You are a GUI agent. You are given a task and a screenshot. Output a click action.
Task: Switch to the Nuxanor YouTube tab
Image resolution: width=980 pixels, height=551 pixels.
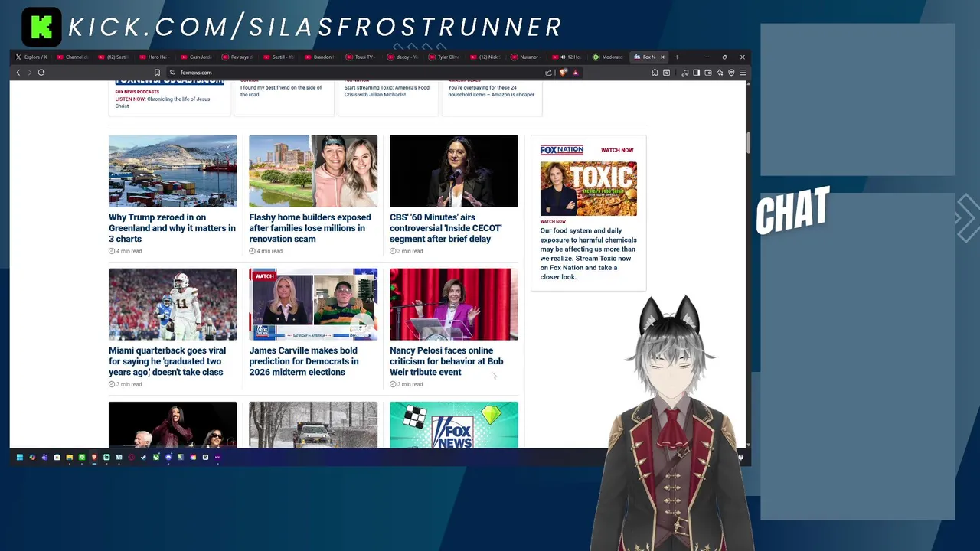point(527,57)
